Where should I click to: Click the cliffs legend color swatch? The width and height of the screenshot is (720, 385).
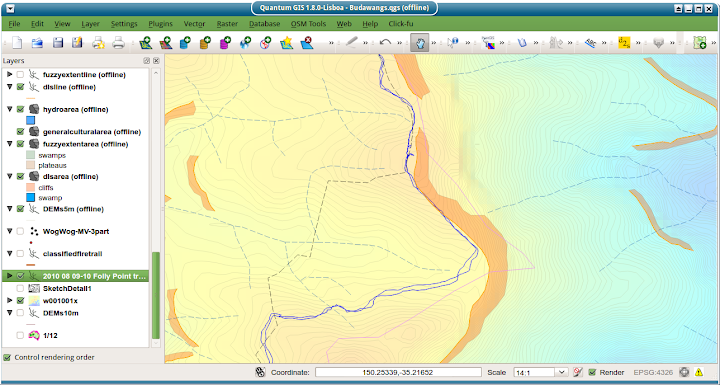(x=31, y=187)
